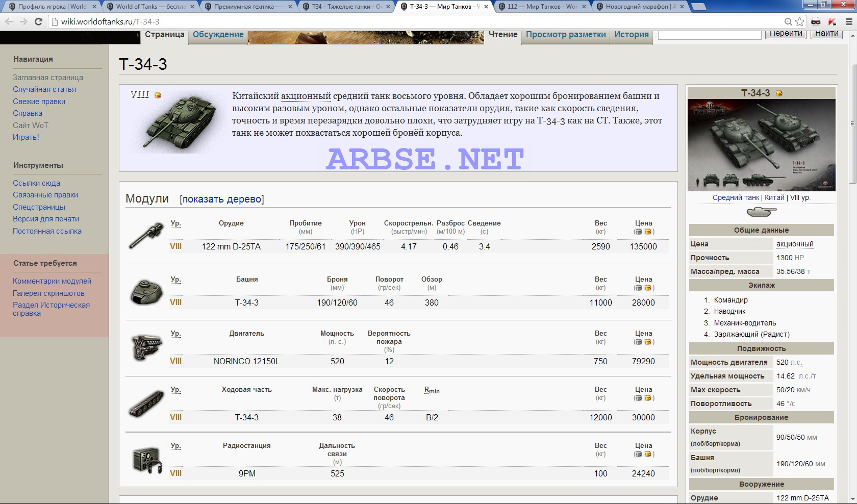Click the price currency icons in the gun table
The width and height of the screenshot is (857, 504).
pos(643,232)
